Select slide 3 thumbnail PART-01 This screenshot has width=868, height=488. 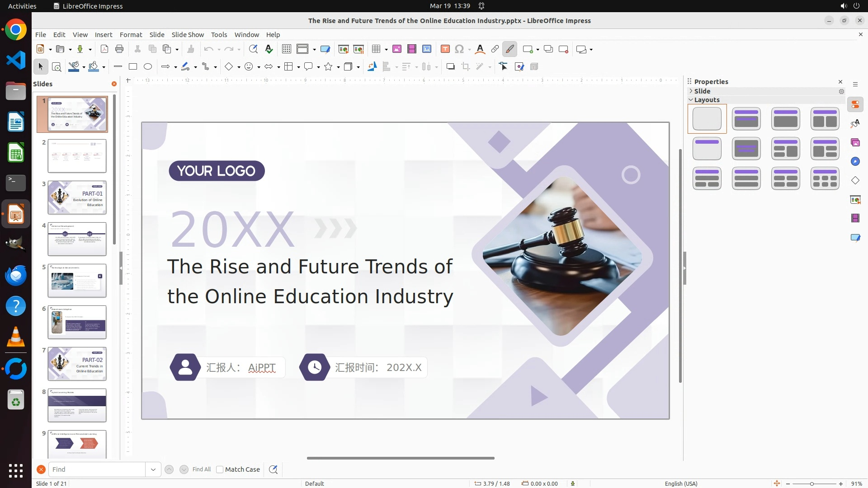(x=77, y=197)
